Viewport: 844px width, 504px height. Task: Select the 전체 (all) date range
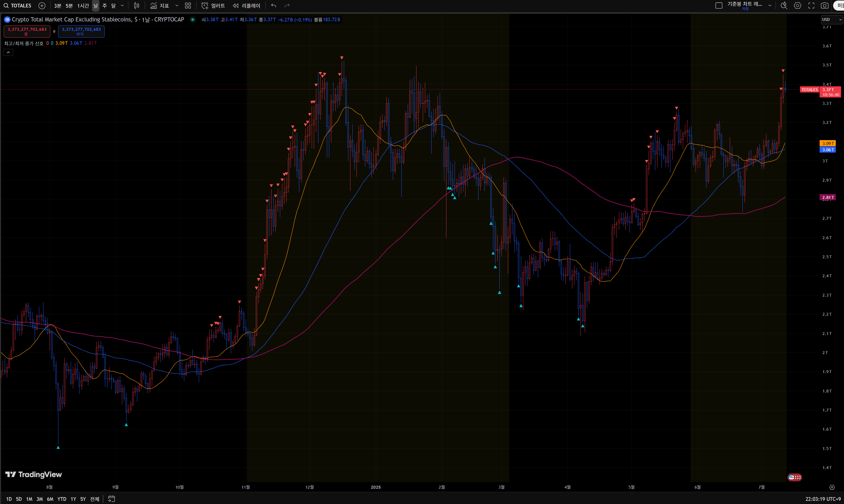(94, 499)
